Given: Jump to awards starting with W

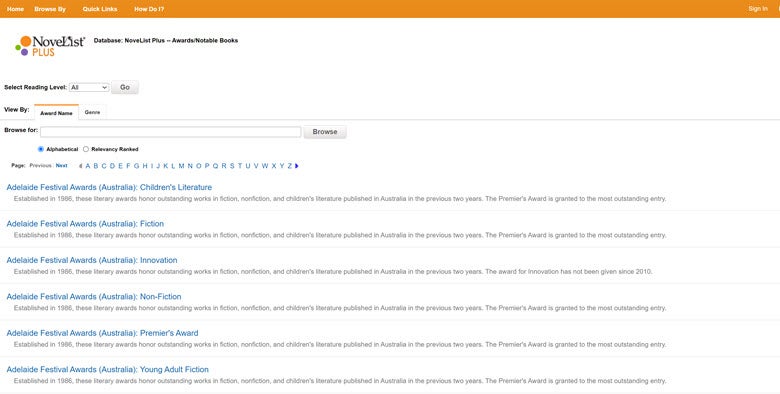Looking at the screenshot, I should pyautogui.click(x=265, y=166).
